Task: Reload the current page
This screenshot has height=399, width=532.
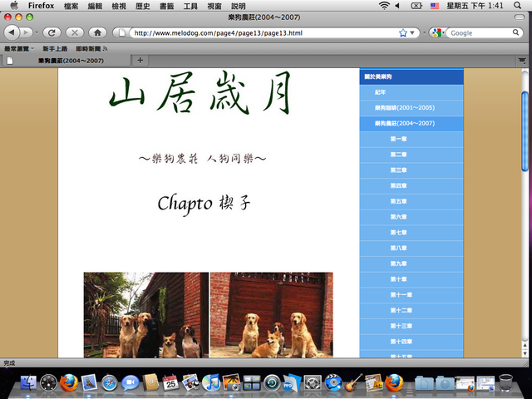Action: pyautogui.click(x=52, y=32)
